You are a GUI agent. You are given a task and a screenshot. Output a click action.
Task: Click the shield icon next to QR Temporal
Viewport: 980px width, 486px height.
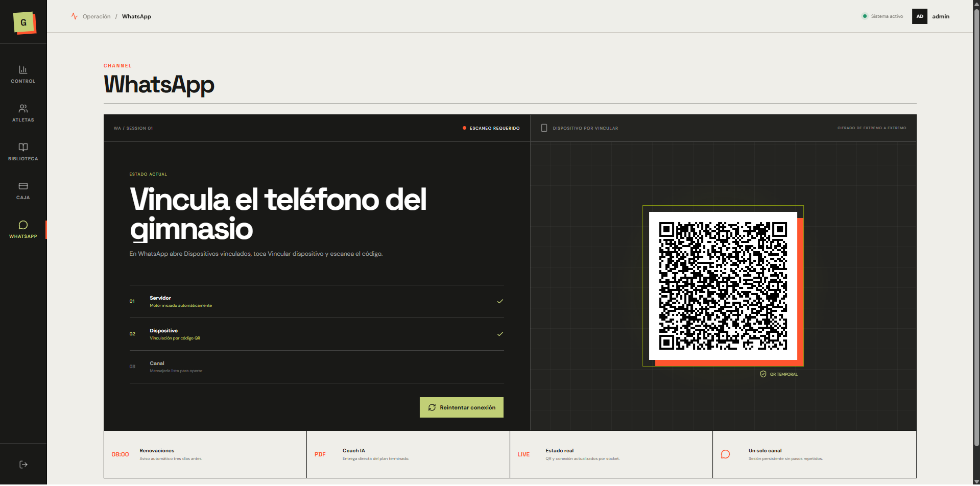pos(763,374)
